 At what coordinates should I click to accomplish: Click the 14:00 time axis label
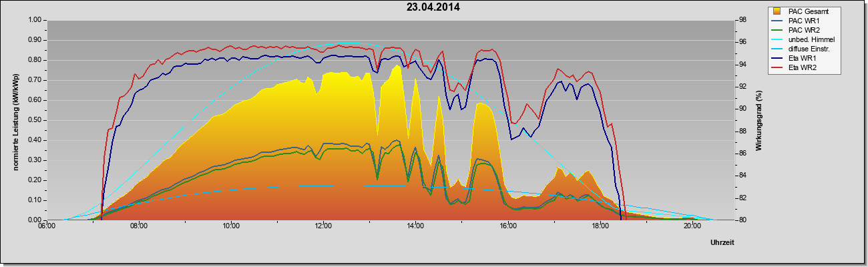[415, 226]
